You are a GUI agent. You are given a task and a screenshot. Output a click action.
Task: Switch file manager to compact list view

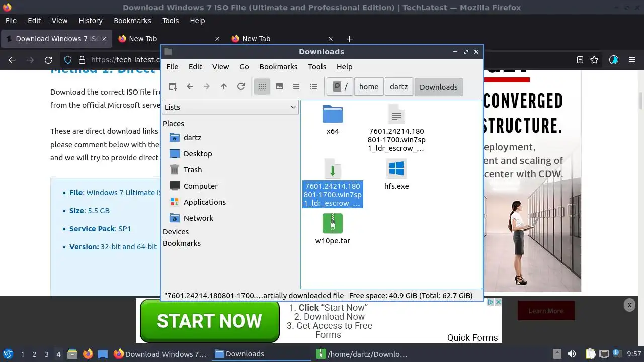[x=296, y=86]
